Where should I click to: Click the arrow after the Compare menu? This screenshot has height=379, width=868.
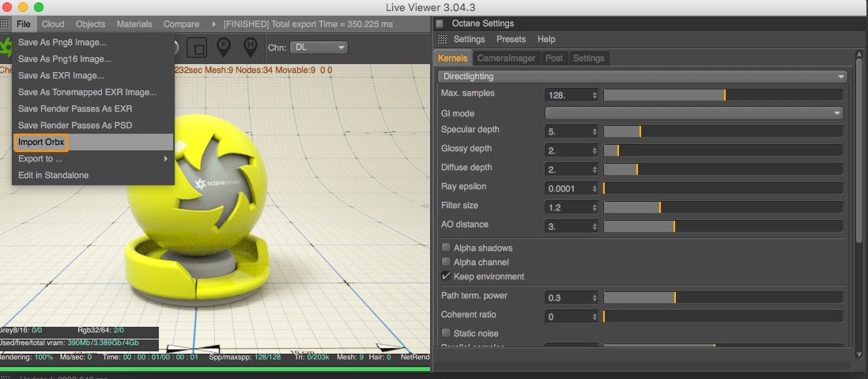coord(213,25)
